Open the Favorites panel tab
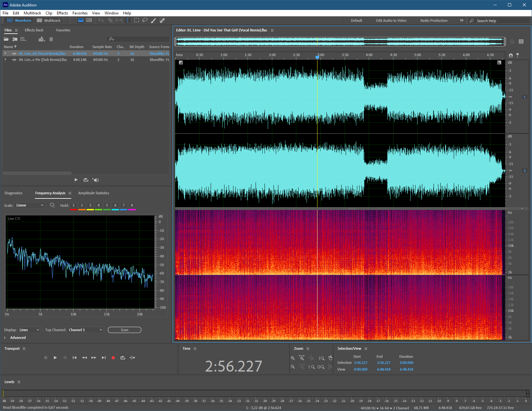Viewport: 532px width, 411px height. [63, 30]
